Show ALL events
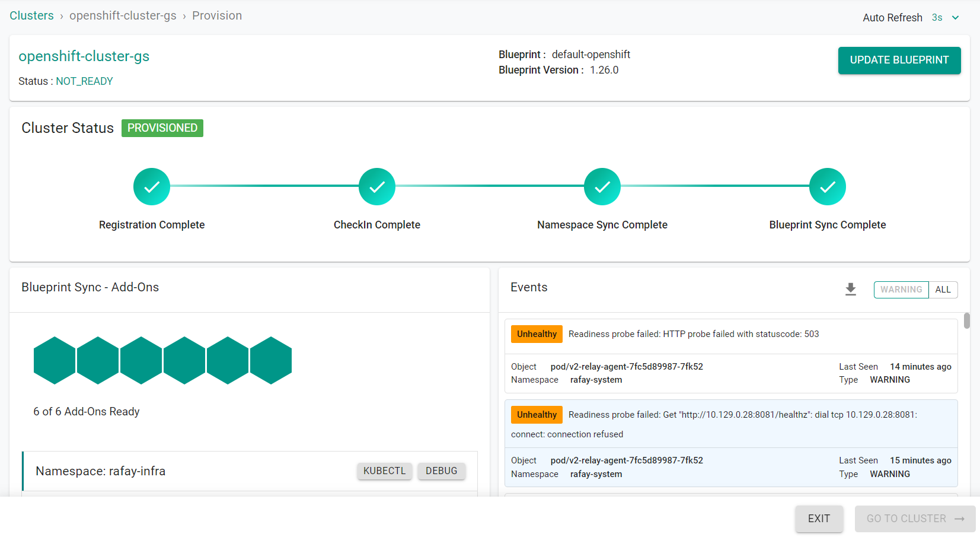 click(x=943, y=290)
